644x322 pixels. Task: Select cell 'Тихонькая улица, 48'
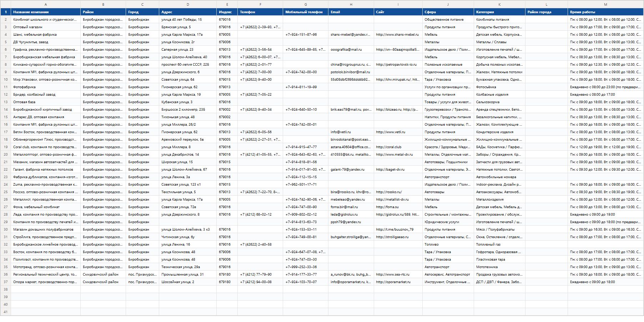click(188, 117)
